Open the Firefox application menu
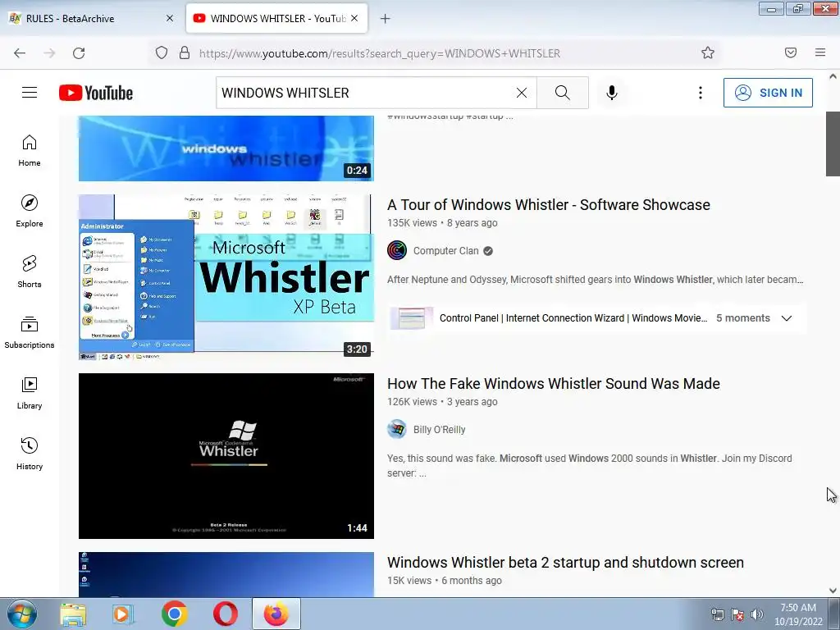 pyautogui.click(x=820, y=52)
